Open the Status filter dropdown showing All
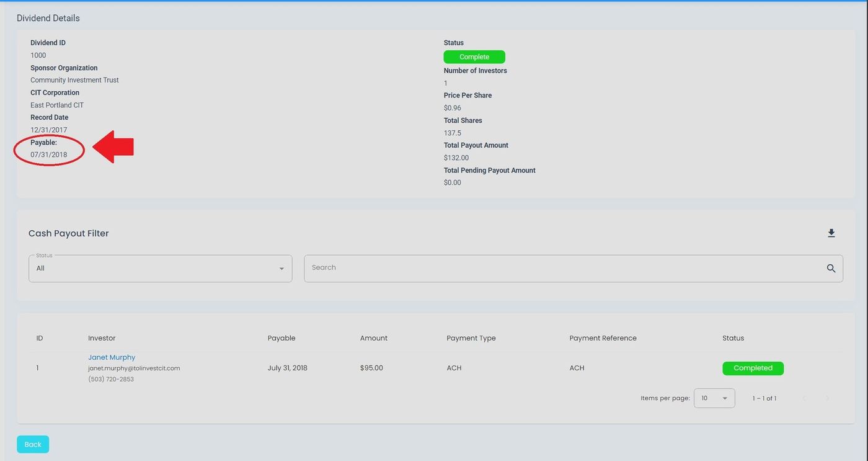The height and width of the screenshot is (461, 868). point(160,269)
